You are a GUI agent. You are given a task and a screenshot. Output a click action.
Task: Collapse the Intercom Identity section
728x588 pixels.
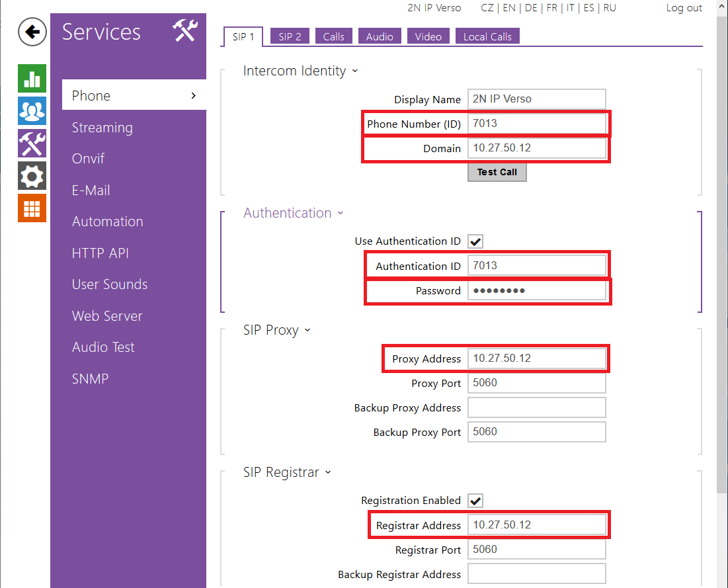pos(355,71)
